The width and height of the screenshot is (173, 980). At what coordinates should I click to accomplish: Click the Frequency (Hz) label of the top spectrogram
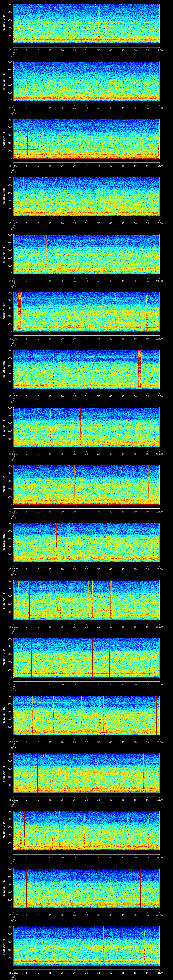(x=4, y=23)
